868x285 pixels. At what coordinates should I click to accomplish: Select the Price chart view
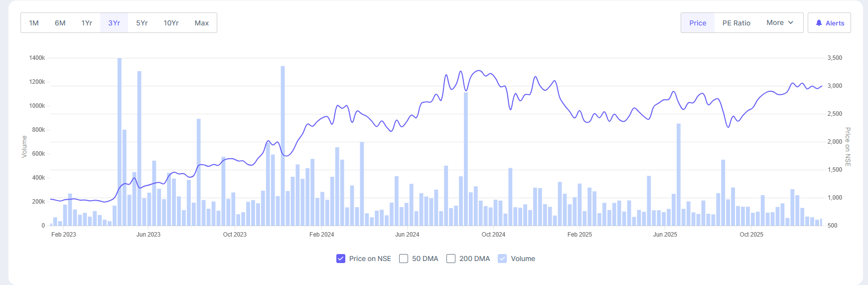[698, 23]
